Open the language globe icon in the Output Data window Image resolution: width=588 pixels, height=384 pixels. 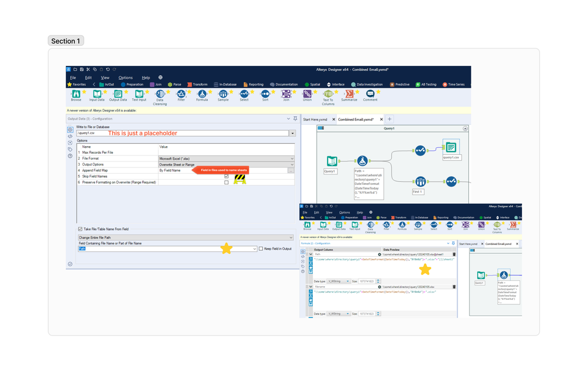coord(160,78)
